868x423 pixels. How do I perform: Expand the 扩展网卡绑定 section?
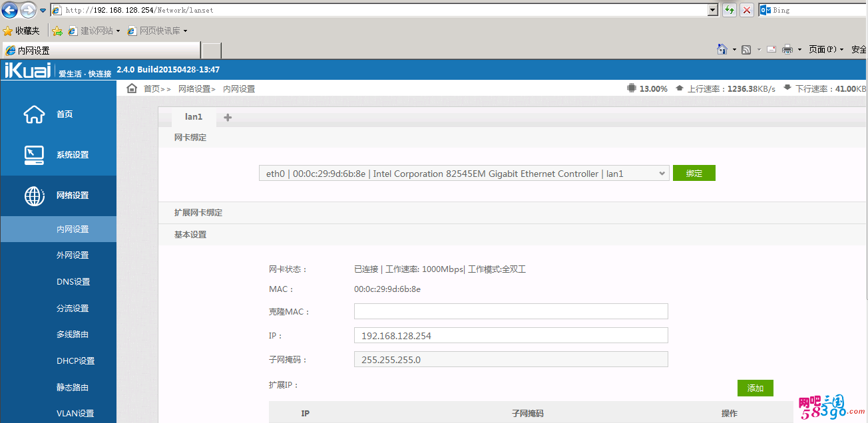point(513,213)
